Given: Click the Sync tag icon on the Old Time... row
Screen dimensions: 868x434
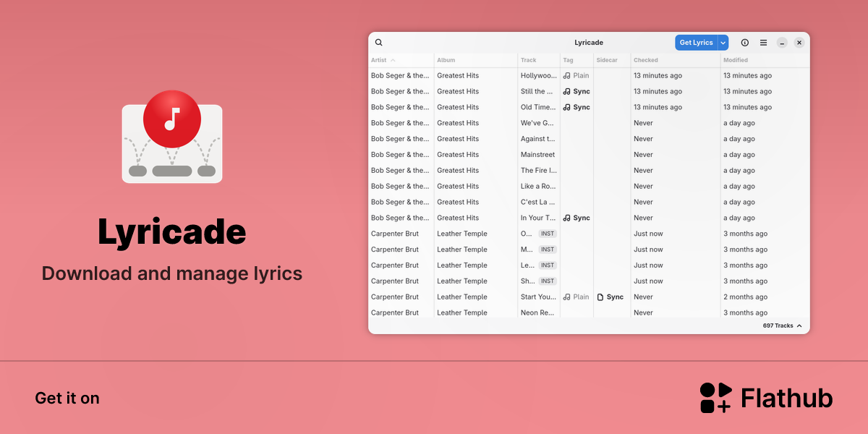Looking at the screenshot, I should [567, 107].
